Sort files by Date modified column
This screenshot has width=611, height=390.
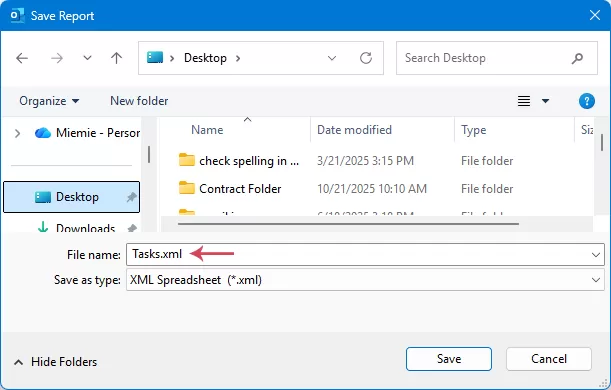click(x=354, y=130)
